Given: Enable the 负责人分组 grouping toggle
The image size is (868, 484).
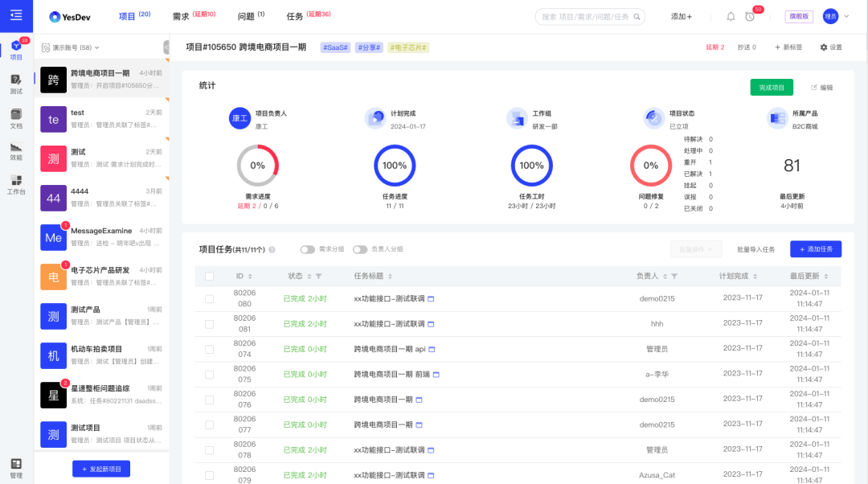Looking at the screenshot, I should pyautogui.click(x=362, y=249).
